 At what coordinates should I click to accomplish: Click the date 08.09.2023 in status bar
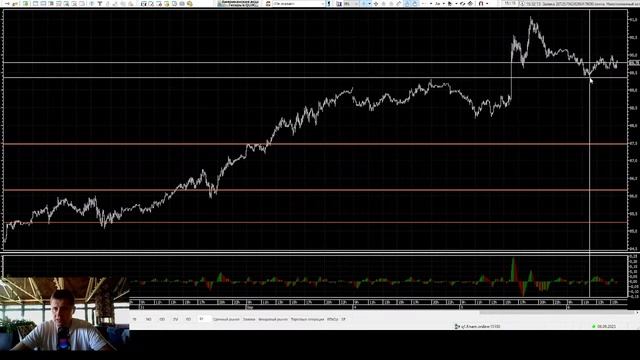pos(606,327)
